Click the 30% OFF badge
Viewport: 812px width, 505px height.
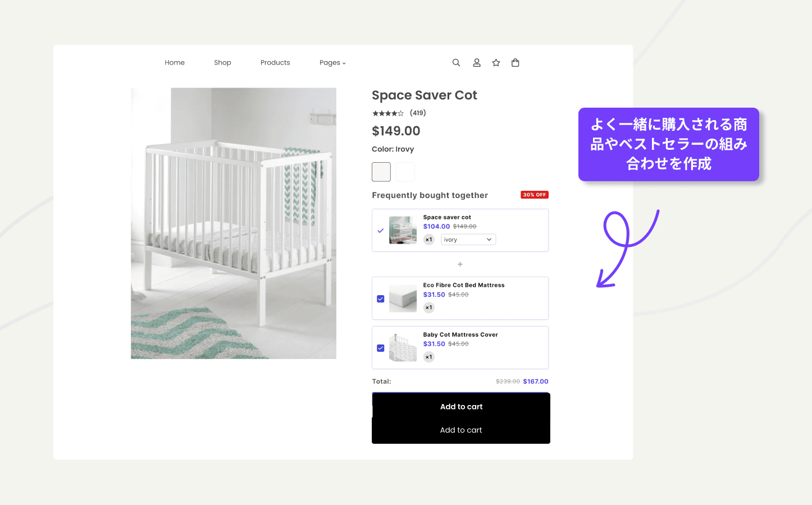click(x=535, y=195)
